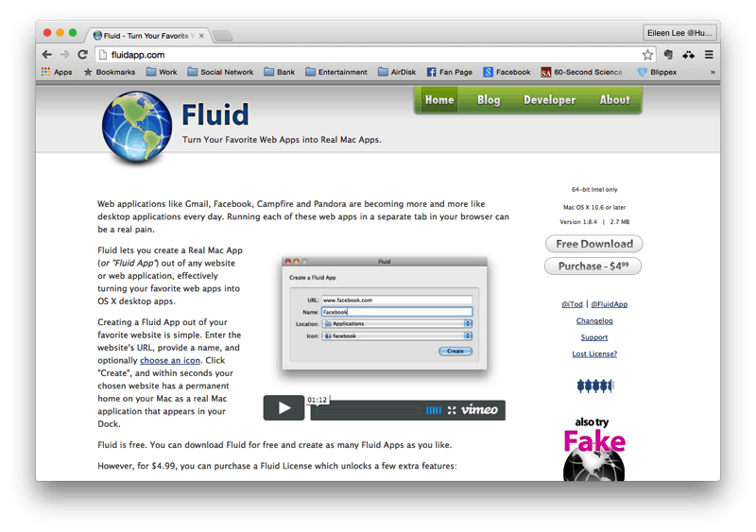Open the @FluidApp Twitter link
This screenshot has height=532, width=756.
click(x=609, y=304)
